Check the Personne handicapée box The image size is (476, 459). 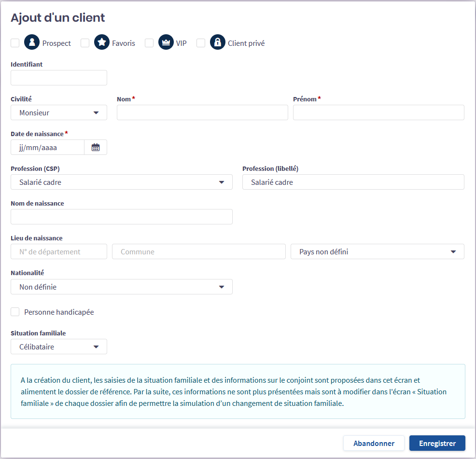(x=15, y=312)
